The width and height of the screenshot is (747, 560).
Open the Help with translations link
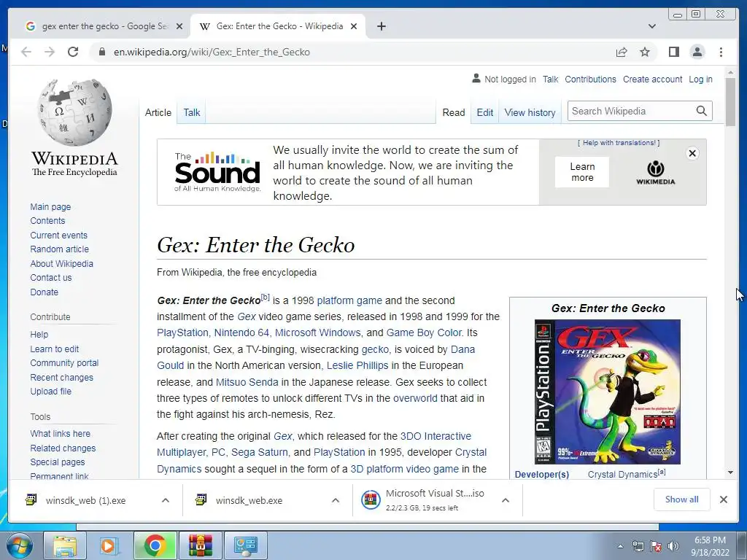(619, 143)
